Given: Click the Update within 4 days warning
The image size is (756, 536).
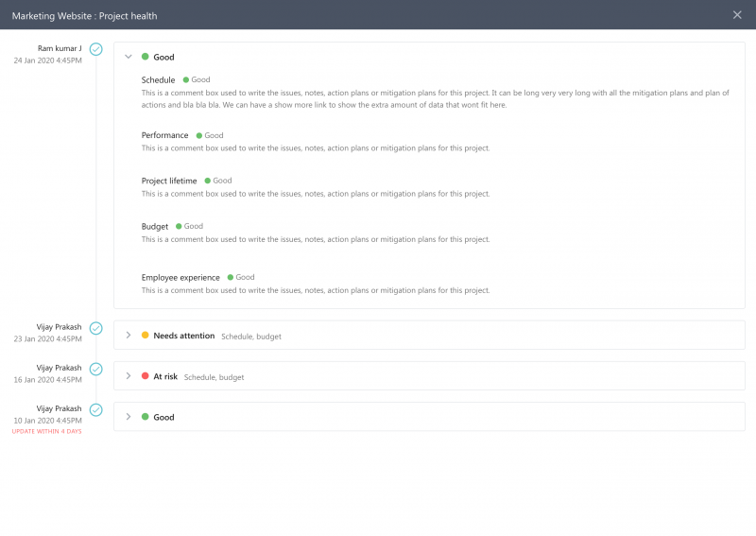Looking at the screenshot, I should pos(46,431).
